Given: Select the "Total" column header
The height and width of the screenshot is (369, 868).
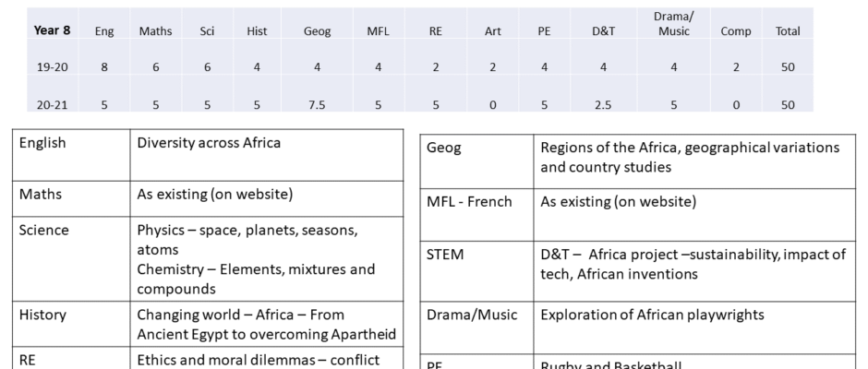Looking at the screenshot, I should [788, 30].
